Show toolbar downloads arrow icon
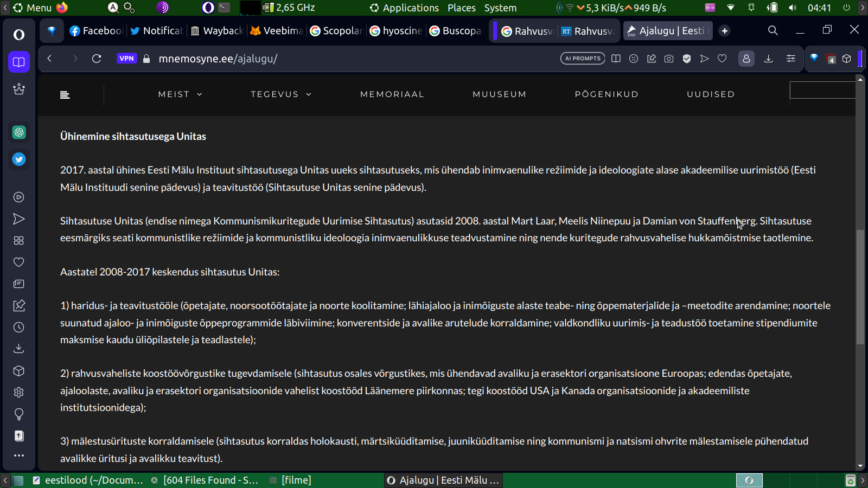 pos(768,59)
